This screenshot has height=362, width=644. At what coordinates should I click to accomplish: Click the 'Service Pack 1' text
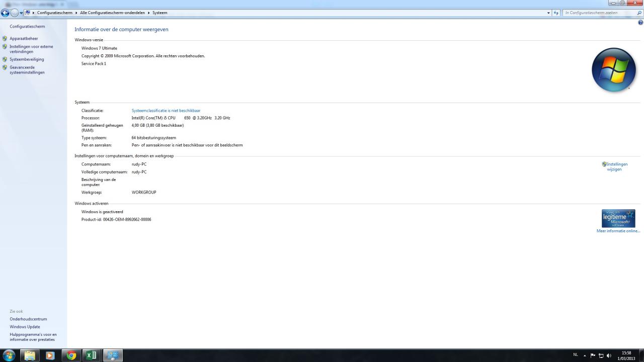(94, 64)
